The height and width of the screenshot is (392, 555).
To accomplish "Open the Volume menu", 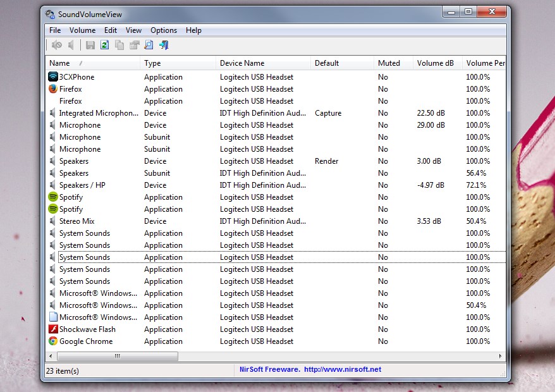I will click(x=82, y=30).
